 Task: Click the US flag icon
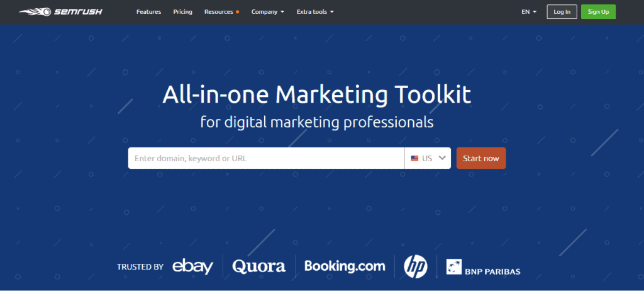click(414, 159)
